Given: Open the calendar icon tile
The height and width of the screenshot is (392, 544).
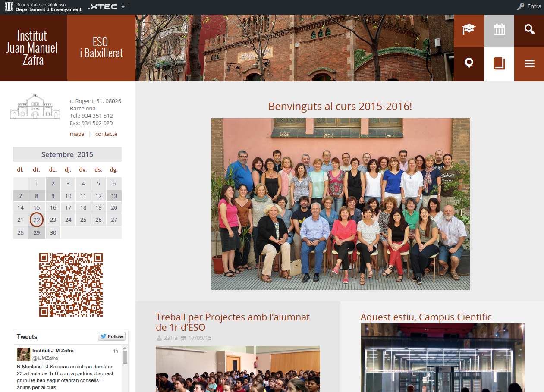Looking at the screenshot, I should pos(499,31).
